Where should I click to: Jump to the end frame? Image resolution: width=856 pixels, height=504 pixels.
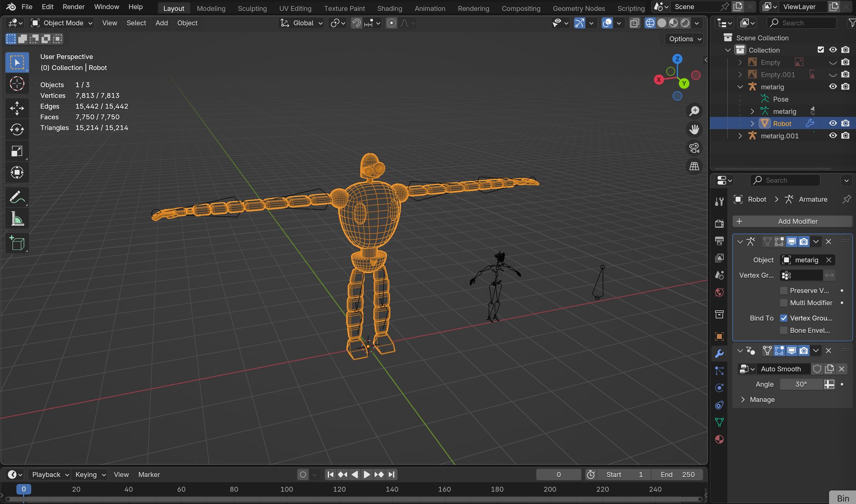click(391, 475)
